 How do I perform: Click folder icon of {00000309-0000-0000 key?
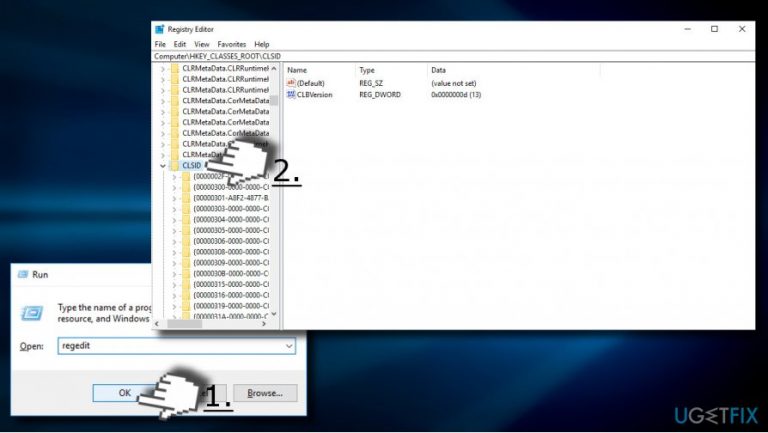186,263
